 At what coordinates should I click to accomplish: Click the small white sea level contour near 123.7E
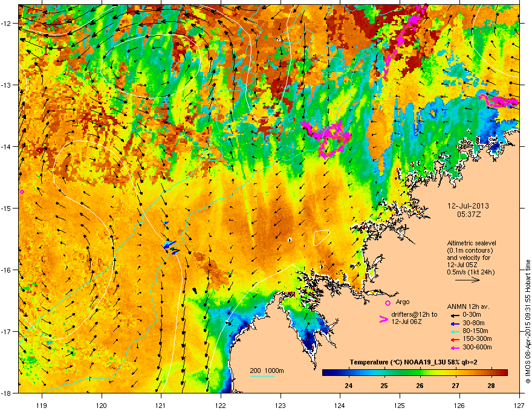click(321, 238)
